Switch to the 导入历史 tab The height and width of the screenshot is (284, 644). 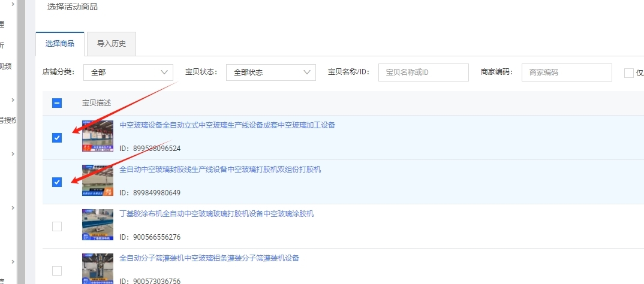111,44
